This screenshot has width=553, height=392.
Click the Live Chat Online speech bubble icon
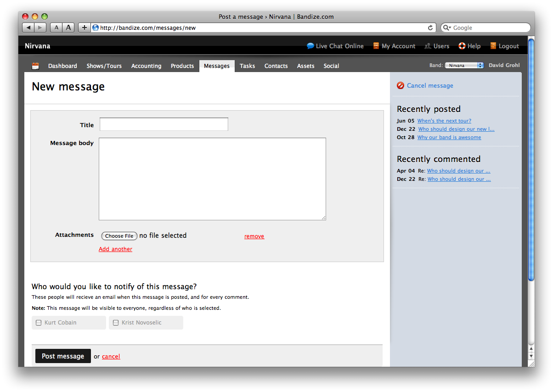point(310,46)
